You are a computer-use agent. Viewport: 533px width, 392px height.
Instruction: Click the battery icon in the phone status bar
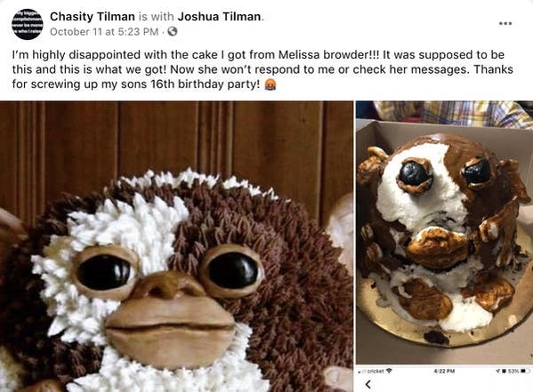coord(526,371)
